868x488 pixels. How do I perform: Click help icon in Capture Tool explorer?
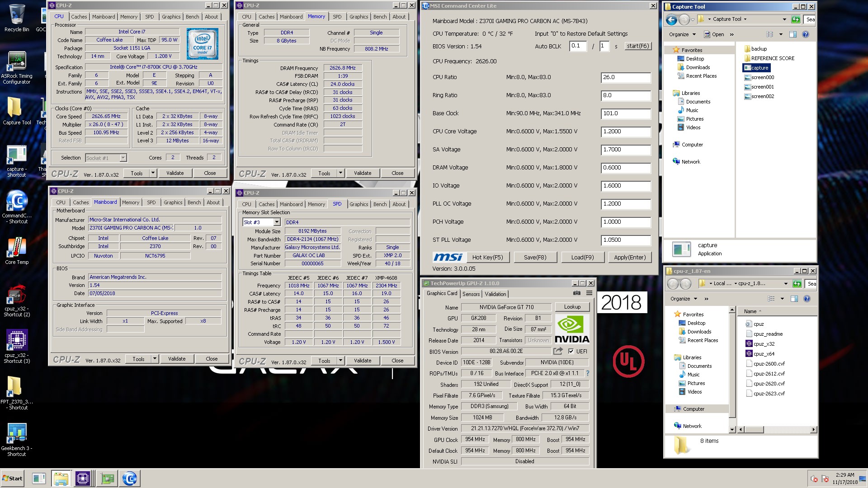[x=805, y=34]
